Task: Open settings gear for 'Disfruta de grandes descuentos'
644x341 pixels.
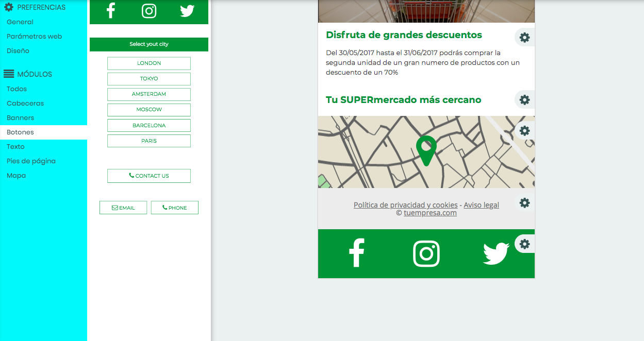Action: pyautogui.click(x=524, y=38)
